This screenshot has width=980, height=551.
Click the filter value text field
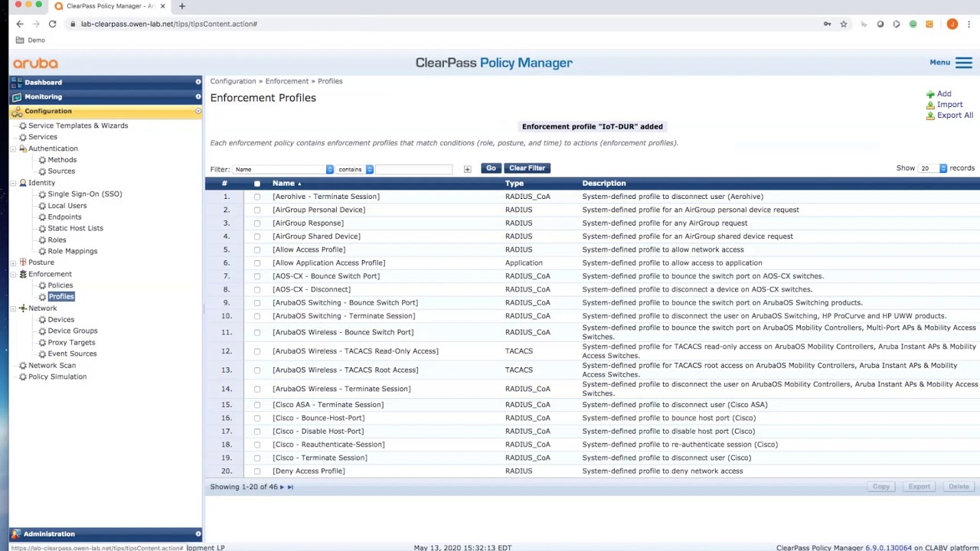tap(413, 169)
